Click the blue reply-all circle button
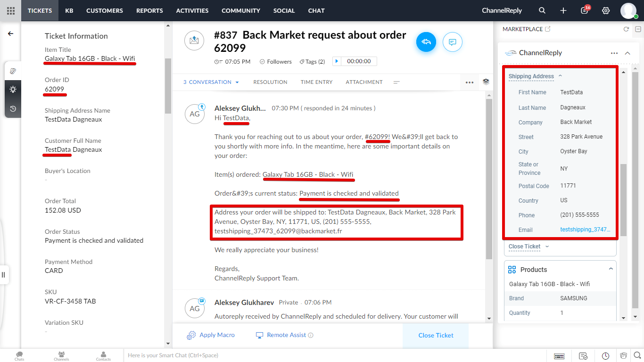The width and height of the screenshot is (644, 362). (x=426, y=42)
